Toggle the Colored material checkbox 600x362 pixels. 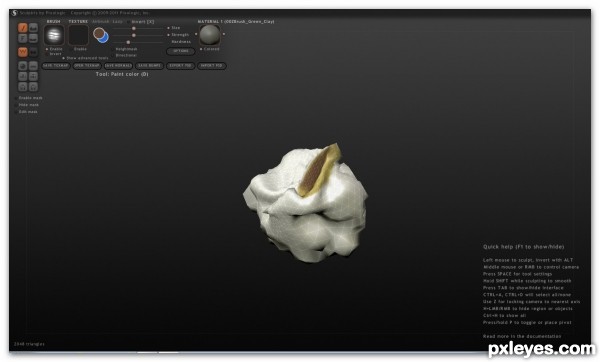pos(210,49)
